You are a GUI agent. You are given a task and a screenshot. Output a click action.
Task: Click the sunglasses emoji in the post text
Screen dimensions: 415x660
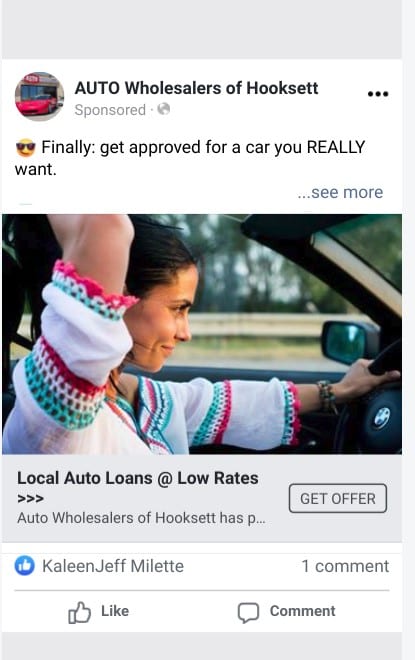point(26,148)
